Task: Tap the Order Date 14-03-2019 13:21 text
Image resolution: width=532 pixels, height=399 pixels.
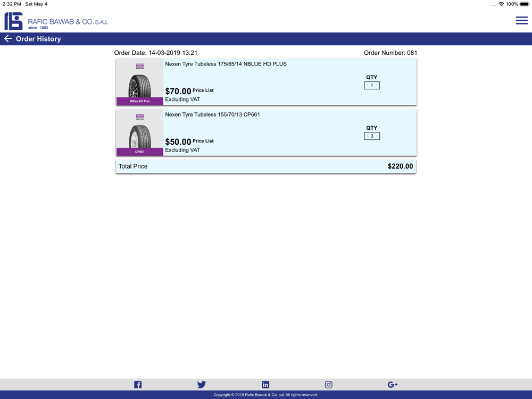Action: [156, 53]
